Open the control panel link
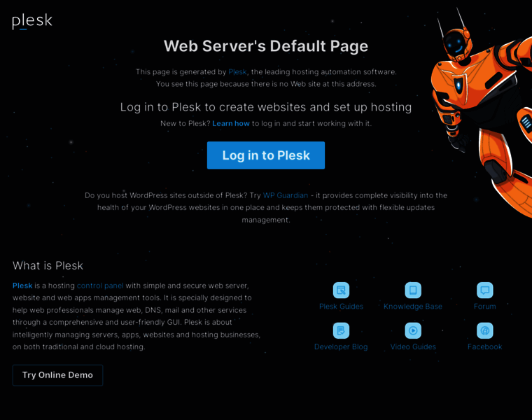The width and height of the screenshot is (532, 420). click(x=100, y=286)
